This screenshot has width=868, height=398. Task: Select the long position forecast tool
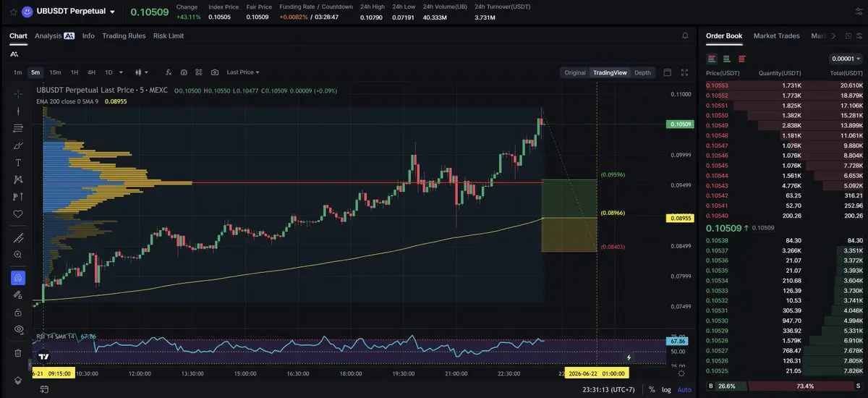point(18,197)
